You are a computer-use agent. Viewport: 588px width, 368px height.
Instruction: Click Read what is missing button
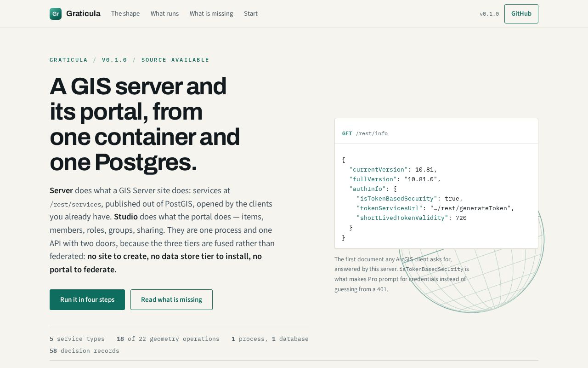coord(171,299)
